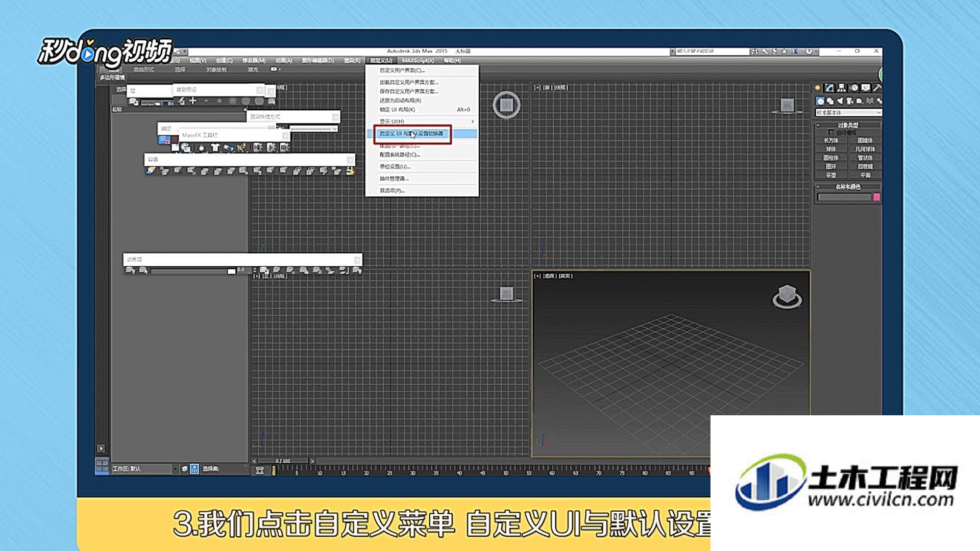Click the first animation layers toolbar icon
The width and height of the screenshot is (980, 551).
130,270
